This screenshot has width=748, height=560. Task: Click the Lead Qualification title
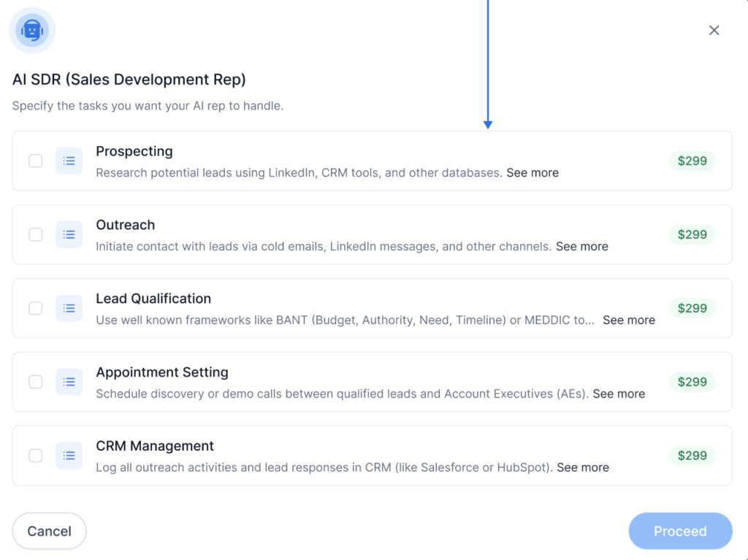(x=153, y=299)
